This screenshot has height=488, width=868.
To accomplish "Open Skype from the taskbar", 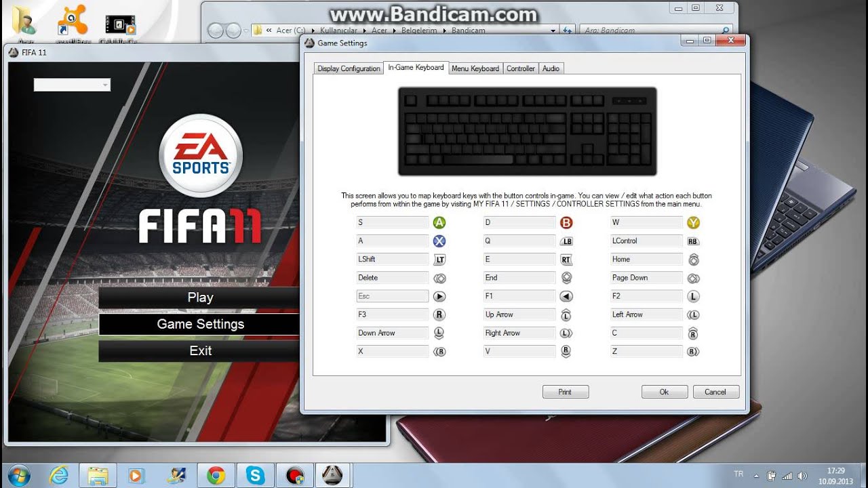I will [256, 476].
